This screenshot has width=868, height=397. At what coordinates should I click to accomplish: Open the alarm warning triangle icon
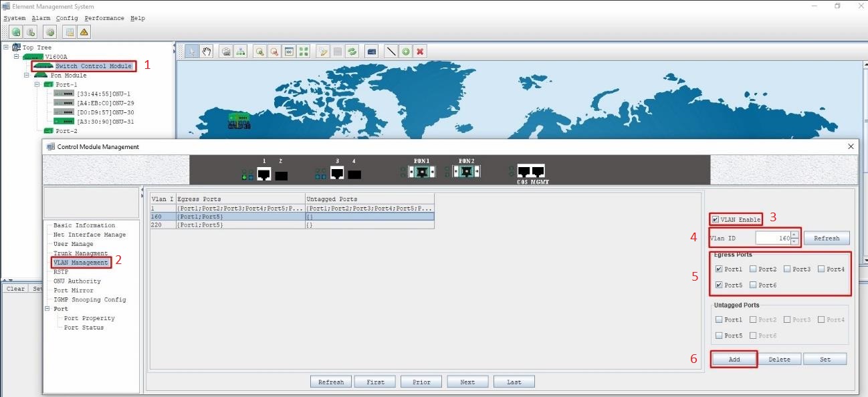click(84, 31)
